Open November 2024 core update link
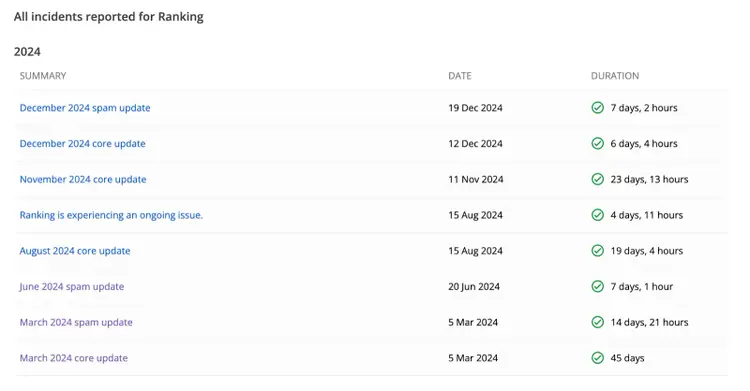Screen dimensions: 750x391 click(83, 179)
